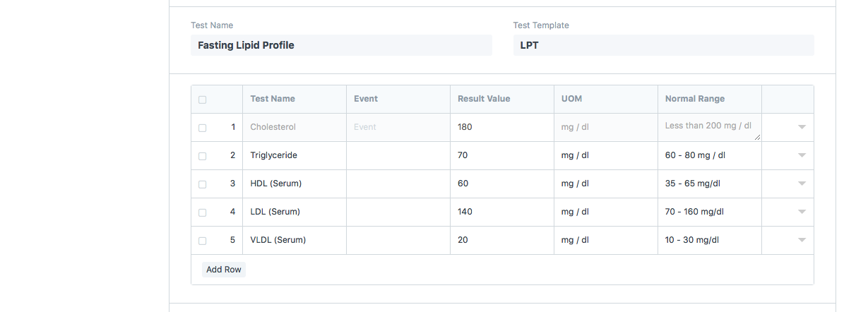Select the Cholesterol row checkbox

(x=203, y=128)
